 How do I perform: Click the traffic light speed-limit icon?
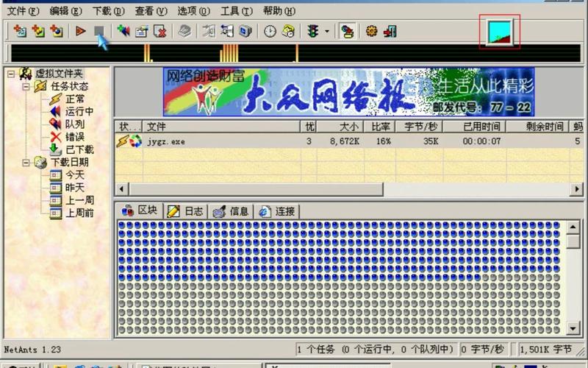click(x=312, y=31)
